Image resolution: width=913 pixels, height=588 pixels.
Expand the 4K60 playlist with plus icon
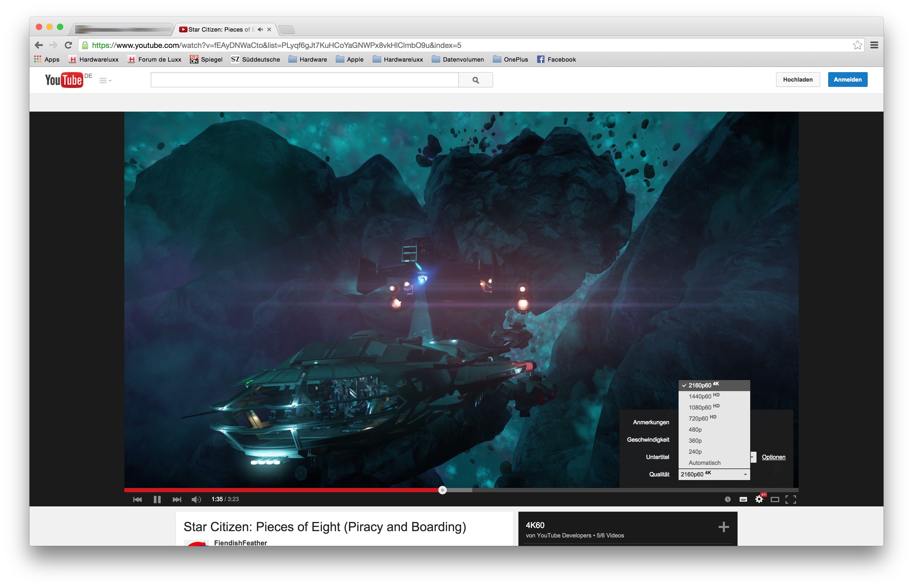[724, 527]
